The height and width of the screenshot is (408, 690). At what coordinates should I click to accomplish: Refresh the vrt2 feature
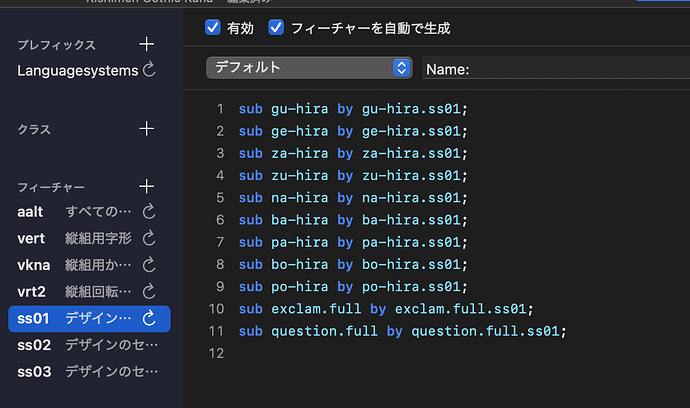(x=150, y=292)
